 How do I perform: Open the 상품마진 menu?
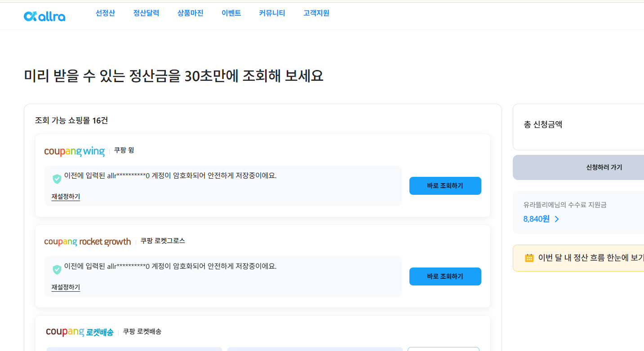[191, 13]
